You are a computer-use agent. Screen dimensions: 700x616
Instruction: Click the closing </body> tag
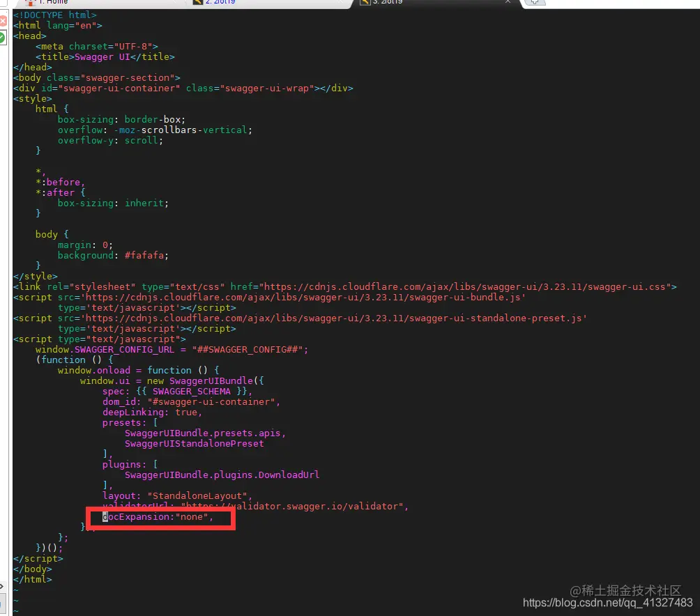33,569
